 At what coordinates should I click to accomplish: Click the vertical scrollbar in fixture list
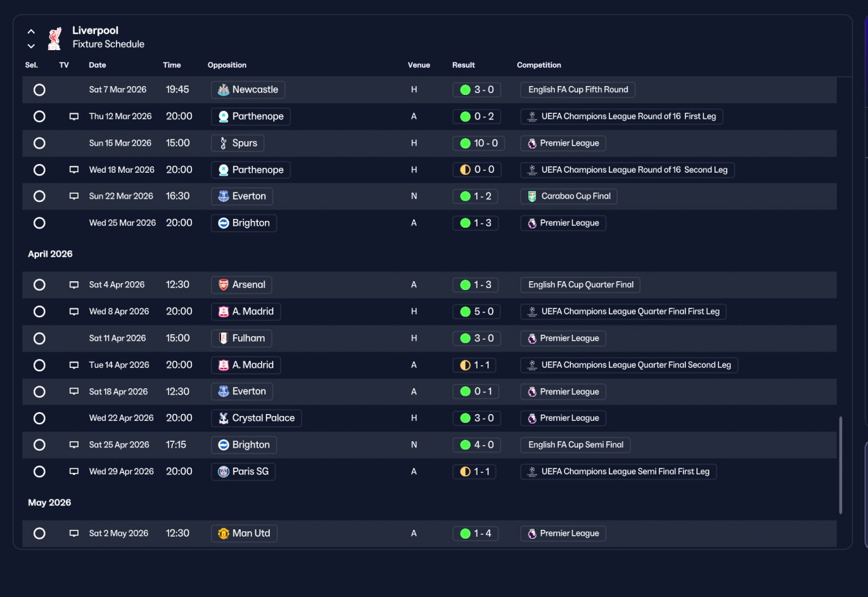tap(841, 465)
